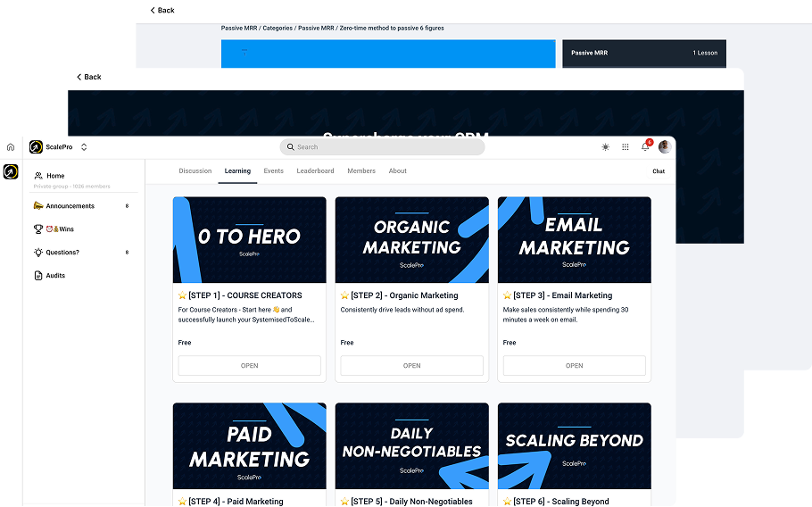The width and height of the screenshot is (812, 507).
Task: Click the ScalePro logo beside the group name
Action: [x=36, y=147]
